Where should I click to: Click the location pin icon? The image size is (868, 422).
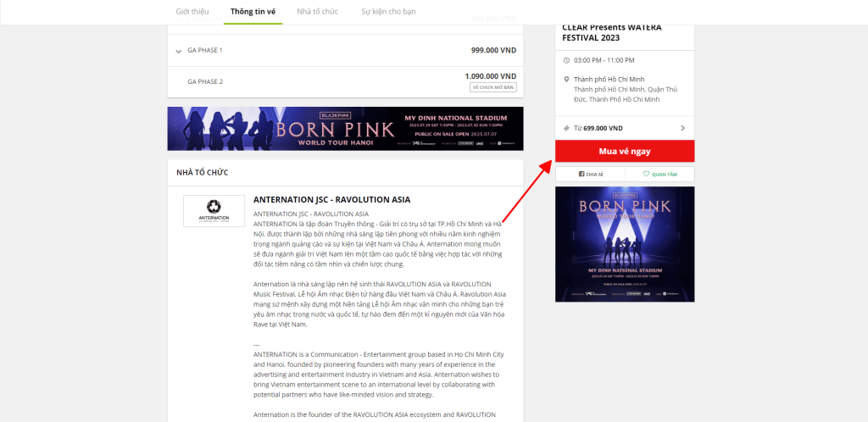coord(565,80)
